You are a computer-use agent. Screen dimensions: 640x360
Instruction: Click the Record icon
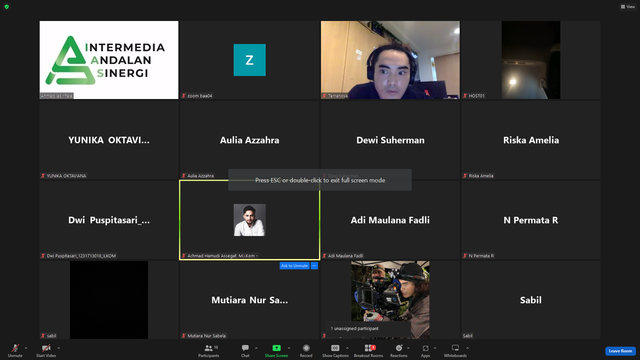pos(306,348)
